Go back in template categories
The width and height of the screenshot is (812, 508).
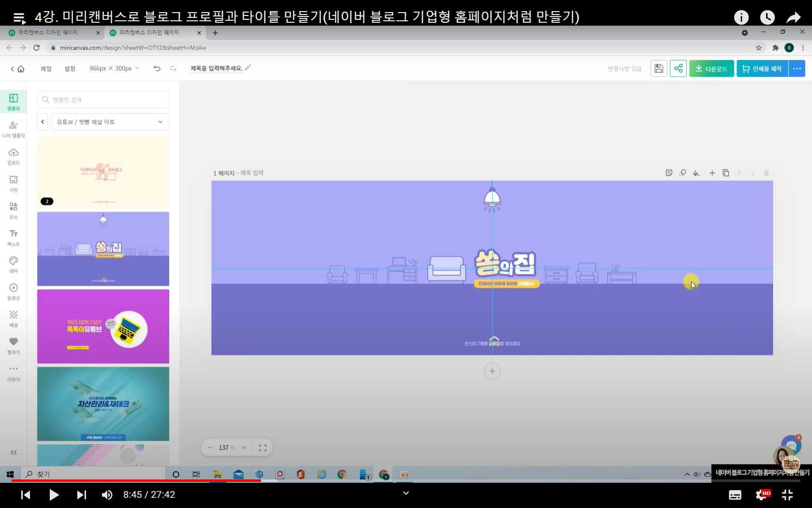pyautogui.click(x=43, y=122)
